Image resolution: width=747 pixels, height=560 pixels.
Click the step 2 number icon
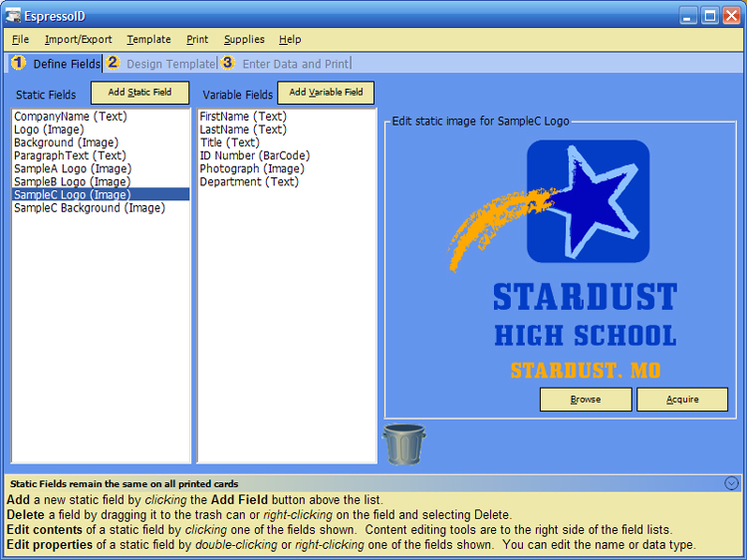pyautogui.click(x=113, y=63)
